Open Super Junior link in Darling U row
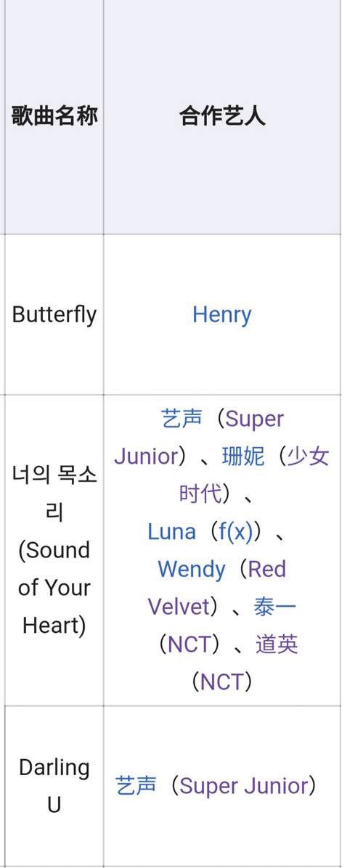This screenshot has width=363, height=868. (243, 786)
